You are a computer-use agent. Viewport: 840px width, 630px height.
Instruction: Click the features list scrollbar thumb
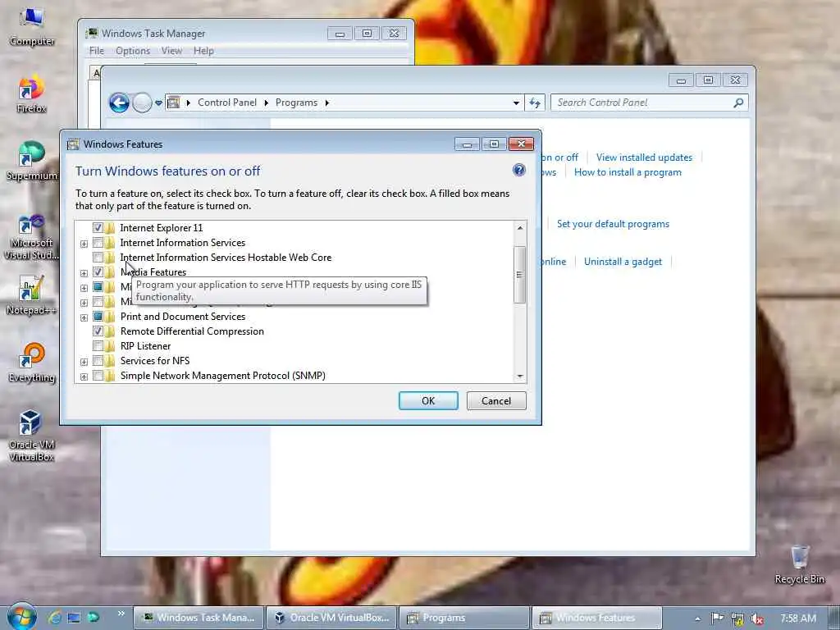[519, 274]
